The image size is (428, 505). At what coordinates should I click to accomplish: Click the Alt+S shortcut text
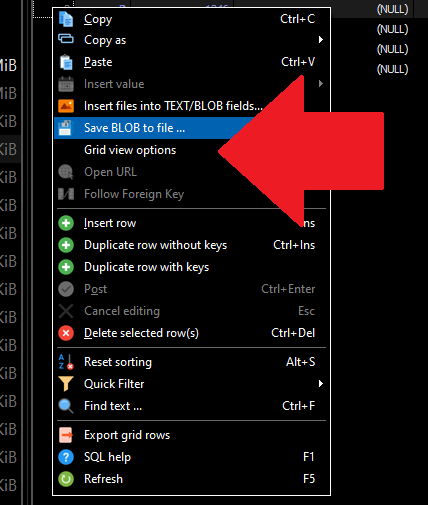pyautogui.click(x=300, y=362)
